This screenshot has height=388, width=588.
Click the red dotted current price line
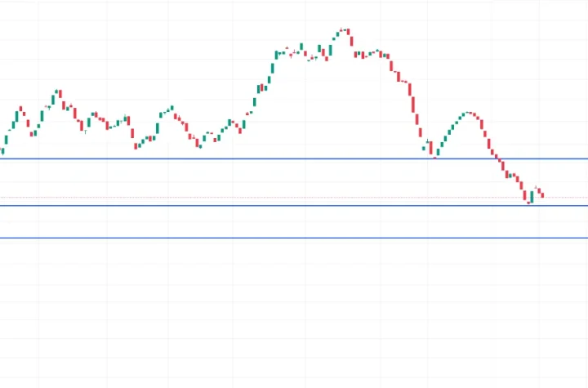pos(245,198)
